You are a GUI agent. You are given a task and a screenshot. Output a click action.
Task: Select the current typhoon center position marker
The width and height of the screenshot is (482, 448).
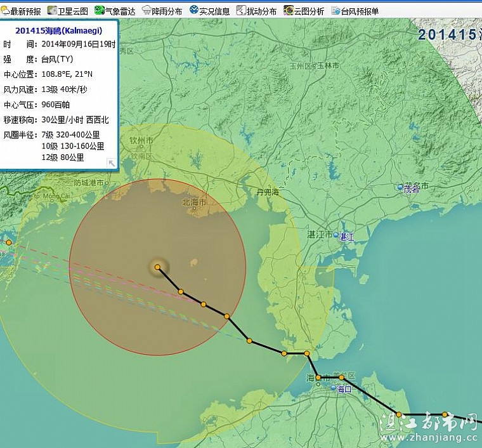tap(157, 267)
